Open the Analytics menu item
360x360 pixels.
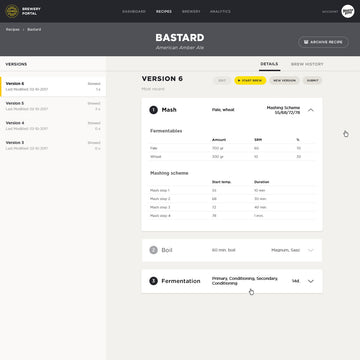point(220,11)
